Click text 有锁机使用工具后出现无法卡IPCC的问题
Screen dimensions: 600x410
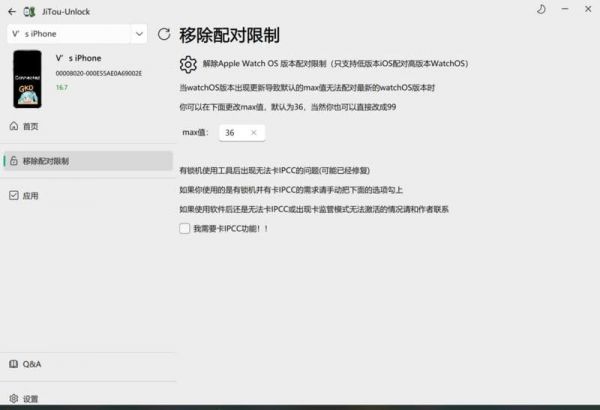click(x=274, y=170)
